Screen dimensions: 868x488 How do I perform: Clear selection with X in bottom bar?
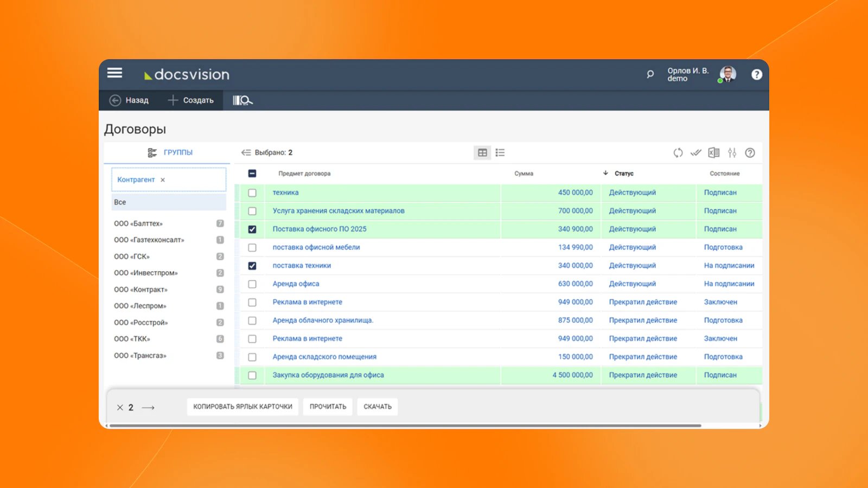120,407
